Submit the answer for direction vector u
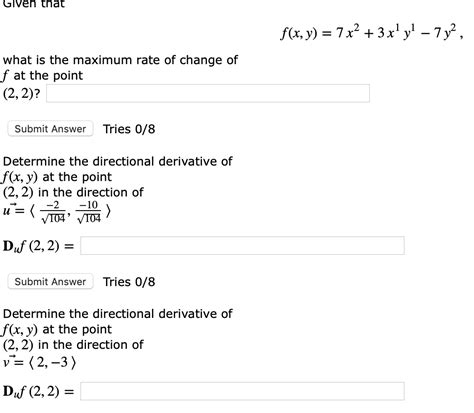The width and height of the screenshot is (474, 413). click(50, 282)
